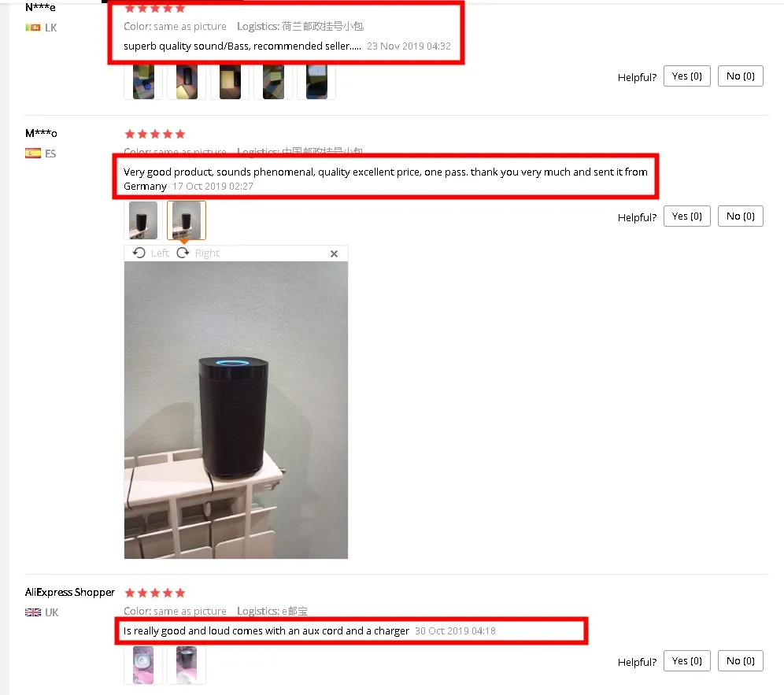The height and width of the screenshot is (695, 784).
Task: Open first photo thumbnail in N***e review
Action: tap(143, 82)
